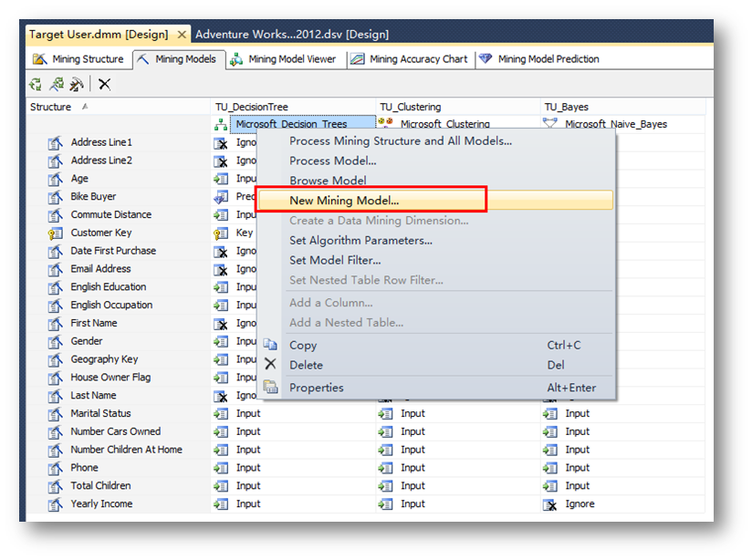Click the Microsoft_Naive_Bayes algorithm icon
The height and width of the screenshot is (560, 752).
550,124
